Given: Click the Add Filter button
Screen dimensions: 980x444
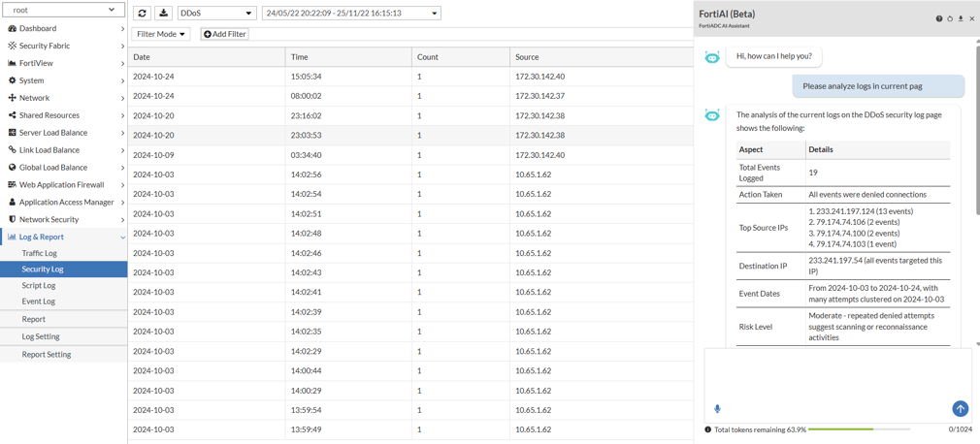Looking at the screenshot, I should click(x=224, y=34).
